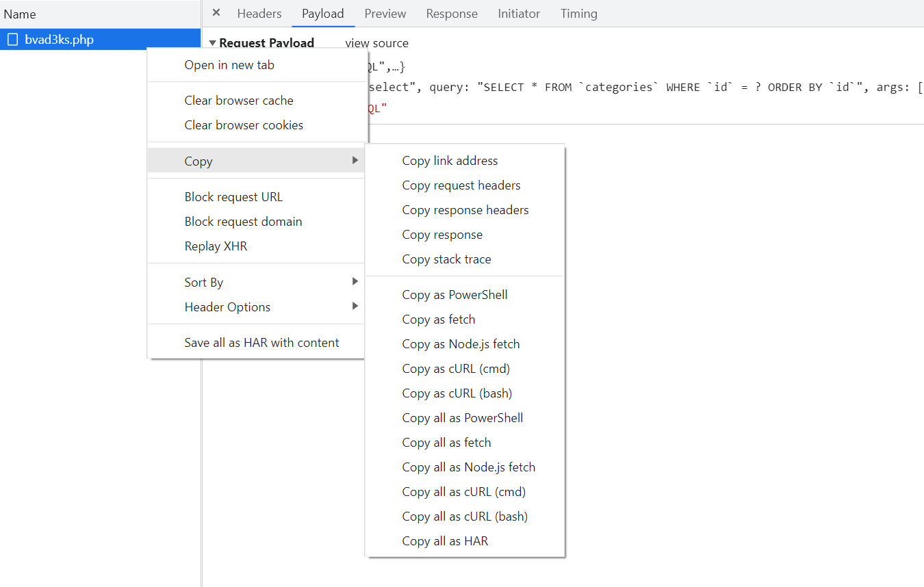Select Replay XHR menu entry

(216, 246)
